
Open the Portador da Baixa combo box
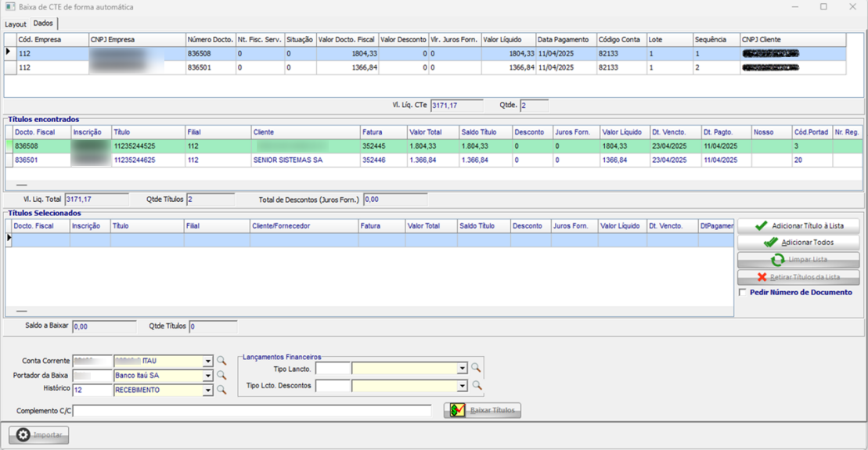[207, 375]
